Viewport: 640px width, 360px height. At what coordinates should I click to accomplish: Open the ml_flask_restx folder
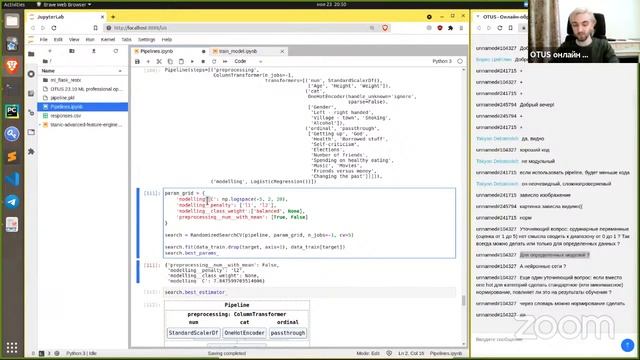pyautogui.click(x=82, y=80)
